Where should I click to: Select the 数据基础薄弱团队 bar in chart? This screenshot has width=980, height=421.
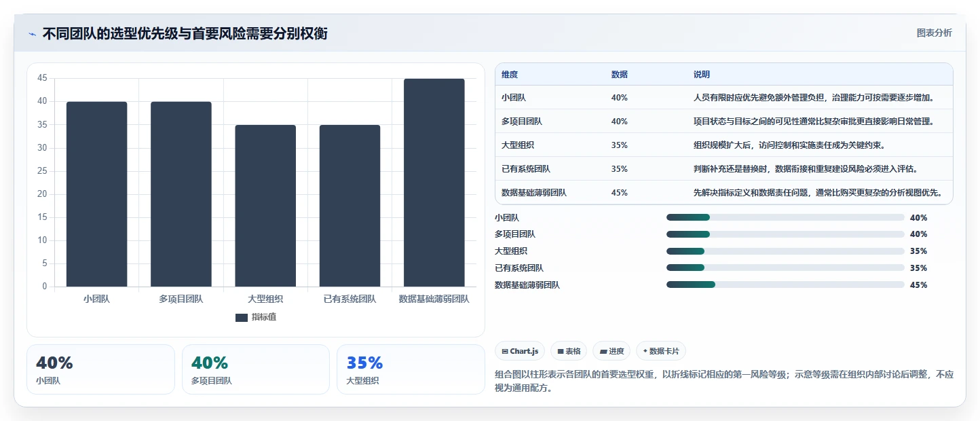click(x=434, y=183)
